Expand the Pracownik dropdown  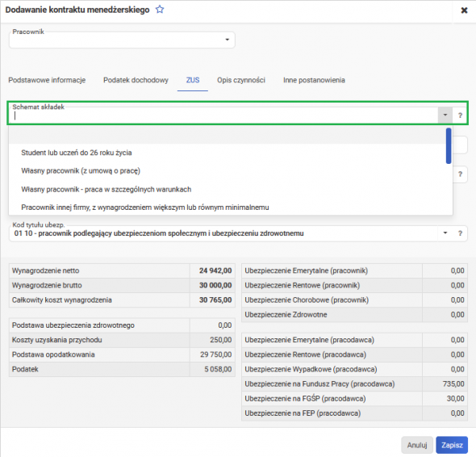coord(227,40)
